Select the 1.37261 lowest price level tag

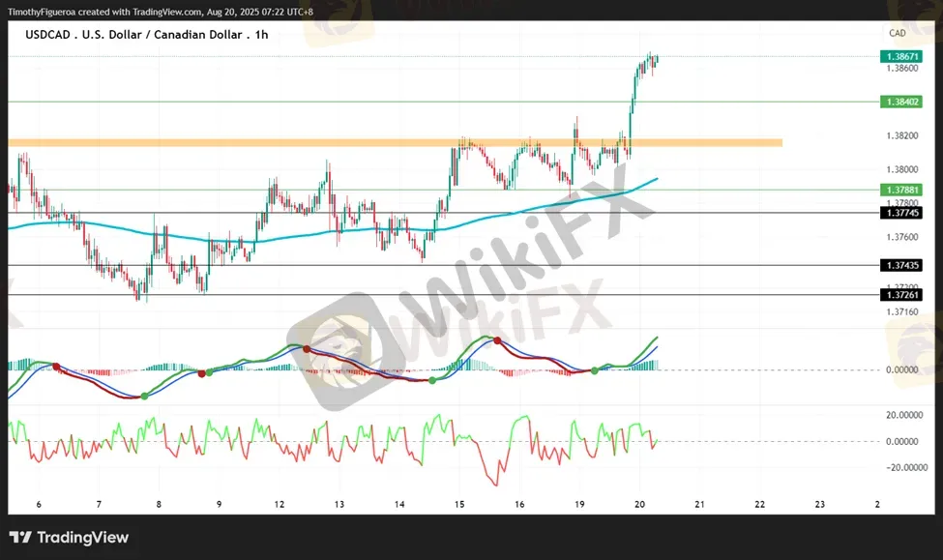click(x=900, y=294)
